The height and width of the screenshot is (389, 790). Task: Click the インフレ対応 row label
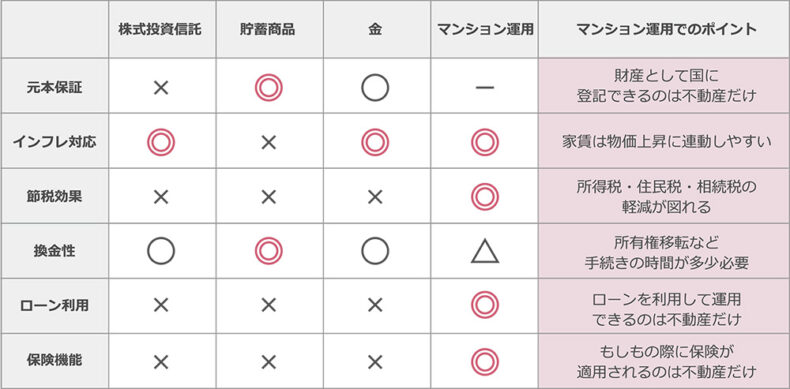coord(54,142)
